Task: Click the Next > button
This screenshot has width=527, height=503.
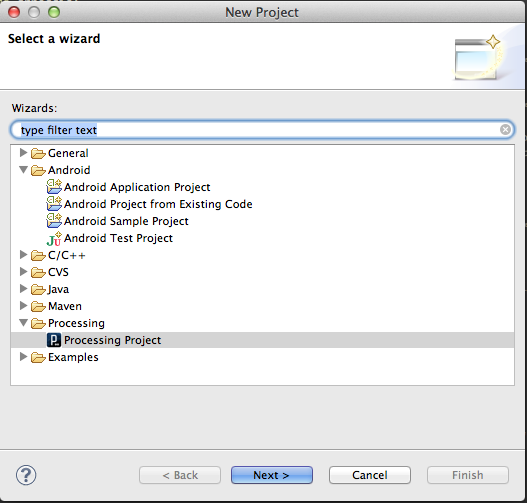Action: coord(272,475)
